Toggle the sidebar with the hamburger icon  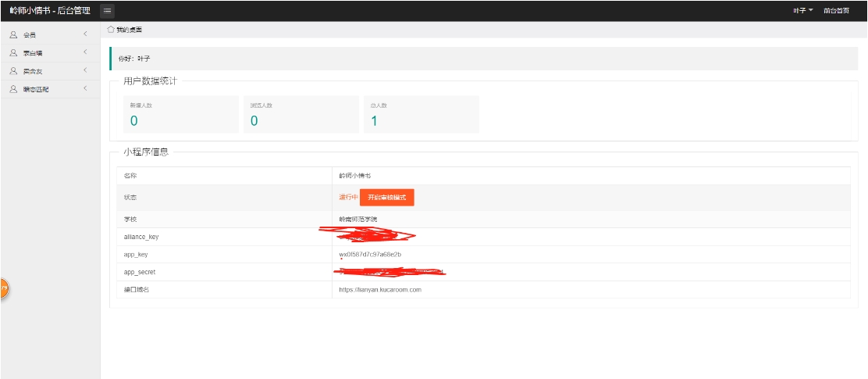(x=108, y=10)
